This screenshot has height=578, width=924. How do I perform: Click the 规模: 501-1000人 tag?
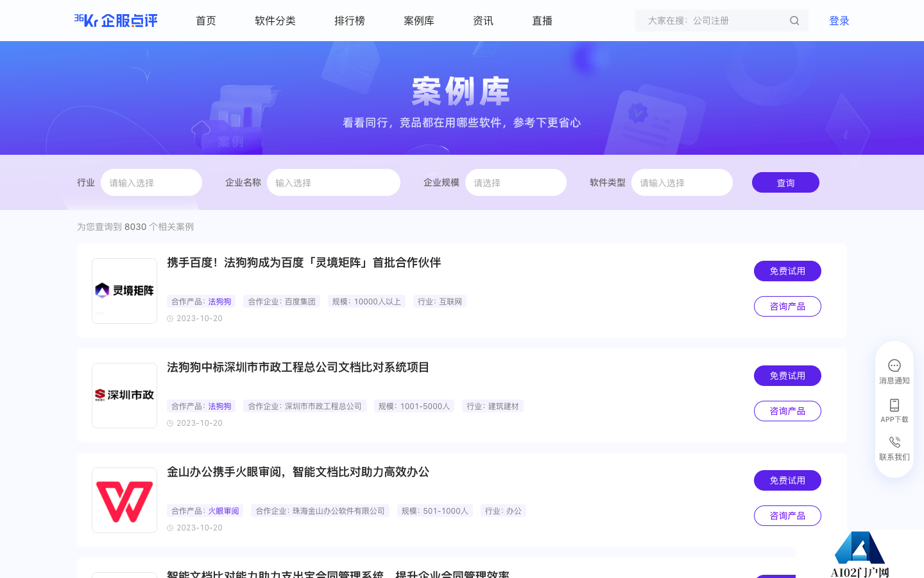click(435, 511)
